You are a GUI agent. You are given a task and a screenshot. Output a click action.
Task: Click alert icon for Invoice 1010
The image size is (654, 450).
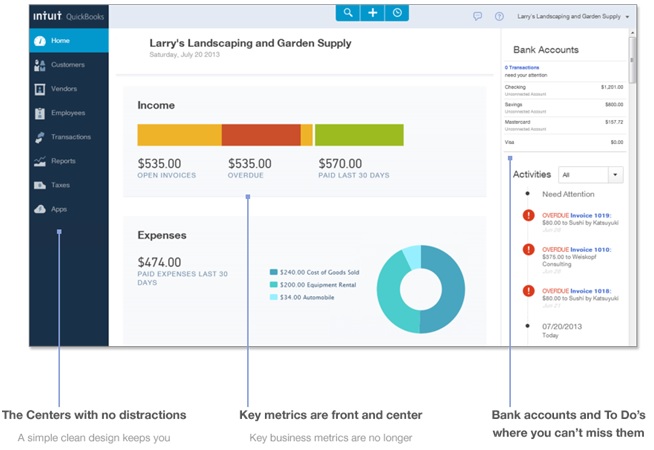(x=528, y=249)
